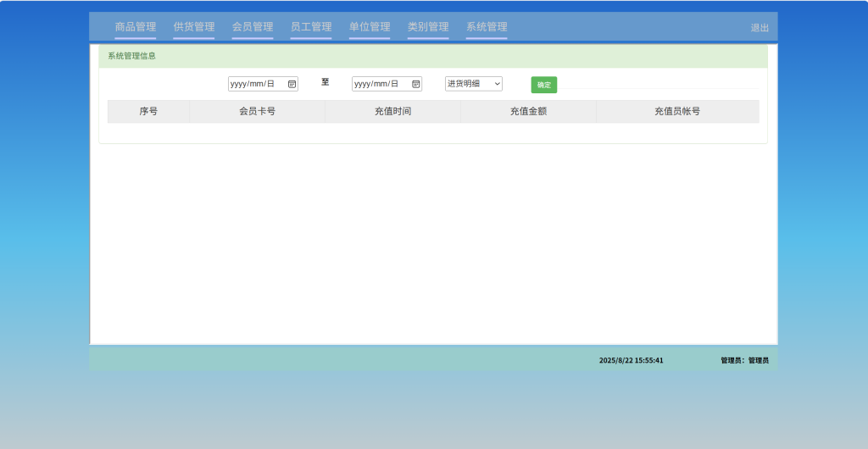Click the 2025/8/22 timestamp in footer
Screen dimensions: 868x449
point(631,361)
